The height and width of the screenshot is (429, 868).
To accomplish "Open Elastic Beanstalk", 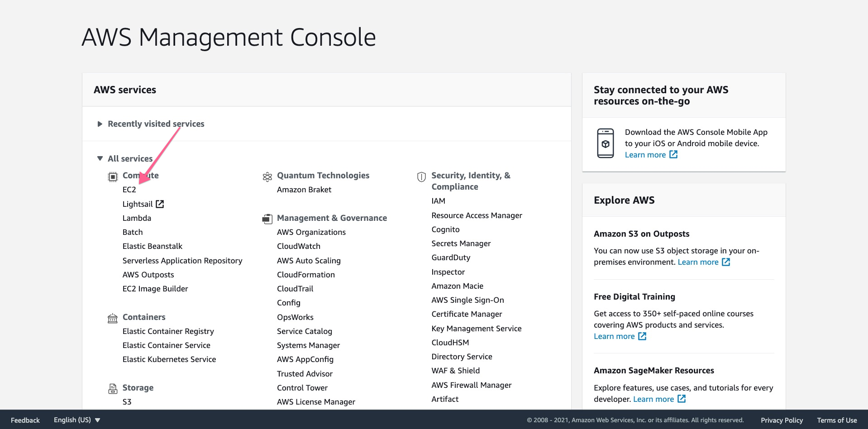I will [x=153, y=246].
